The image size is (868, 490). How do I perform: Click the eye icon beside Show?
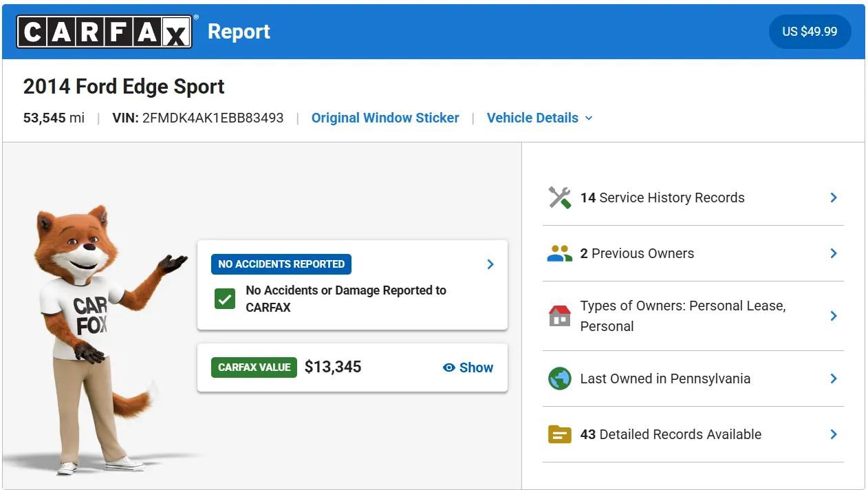coord(449,367)
